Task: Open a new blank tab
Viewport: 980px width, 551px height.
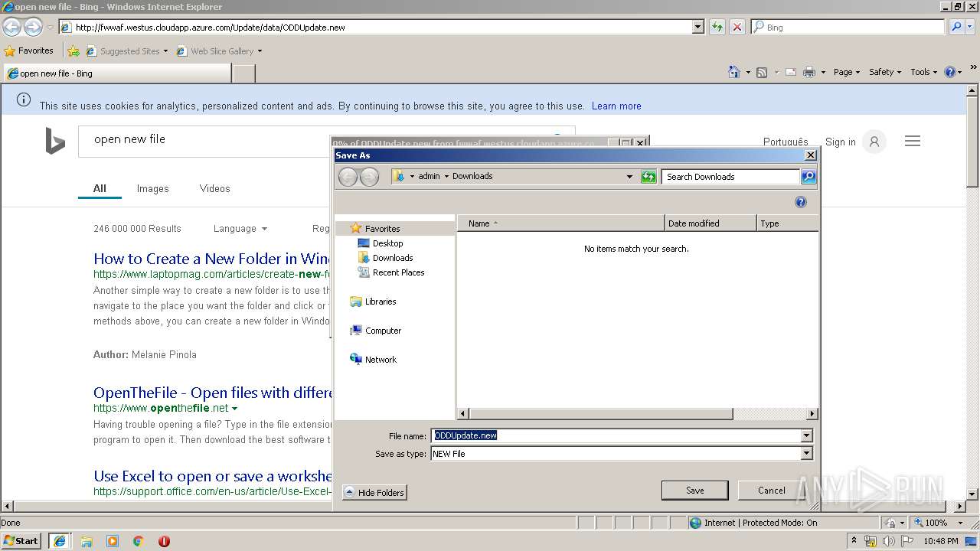Action: point(243,73)
